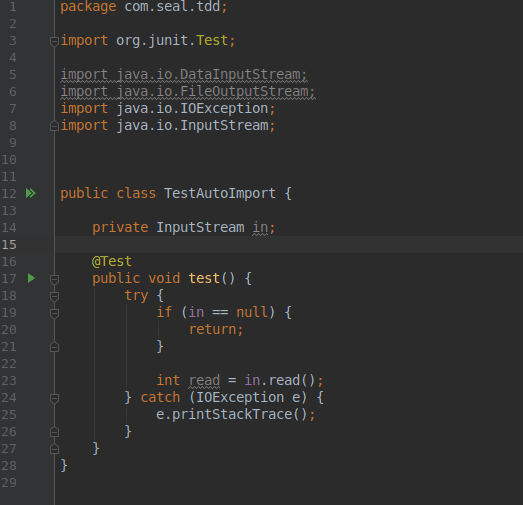Fold the if block at line 19
The width and height of the screenshot is (523, 505).
point(54,313)
